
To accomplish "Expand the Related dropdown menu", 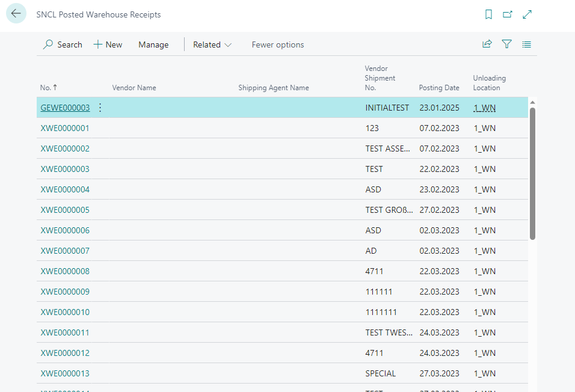I will pyautogui.click(x=212, y=44).
